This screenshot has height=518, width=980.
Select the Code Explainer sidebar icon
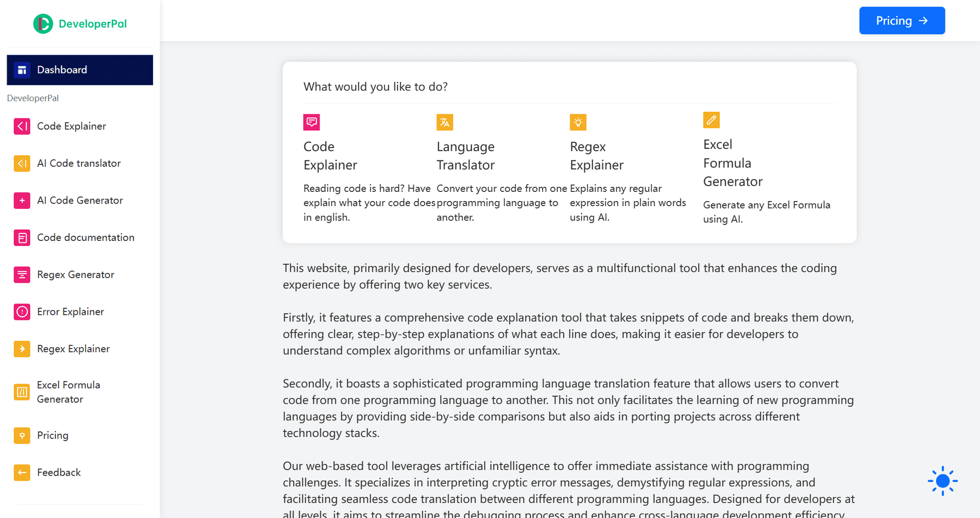[22, 126]
